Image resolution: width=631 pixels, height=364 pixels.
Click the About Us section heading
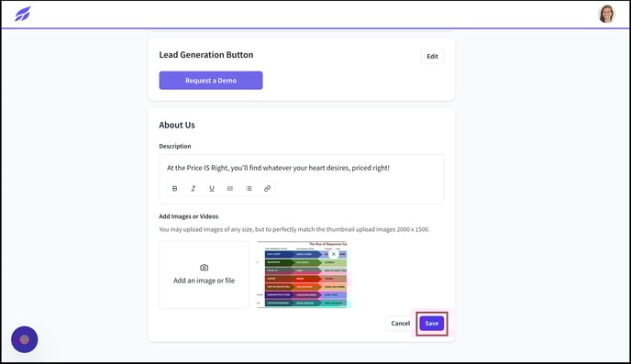tap(177, 125)
